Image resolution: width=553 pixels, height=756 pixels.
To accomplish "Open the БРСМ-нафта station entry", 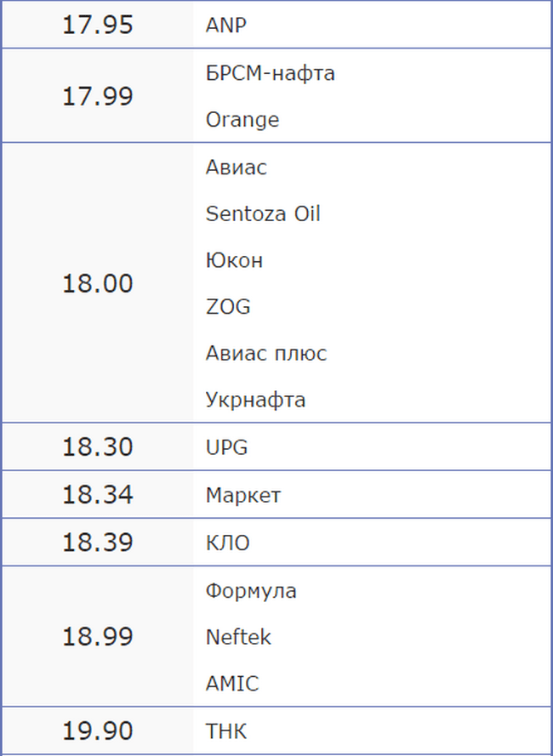I will pos(270,73).
